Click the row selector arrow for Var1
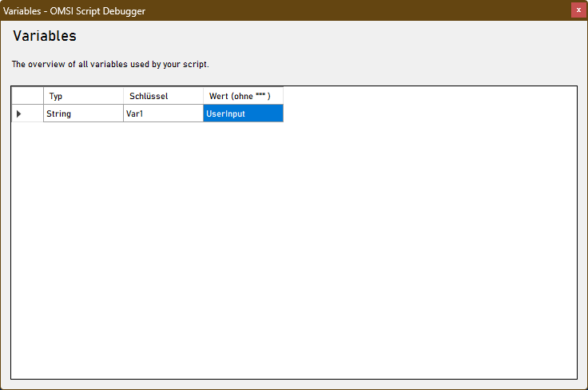Screen dimensions: 588x390 19,114
